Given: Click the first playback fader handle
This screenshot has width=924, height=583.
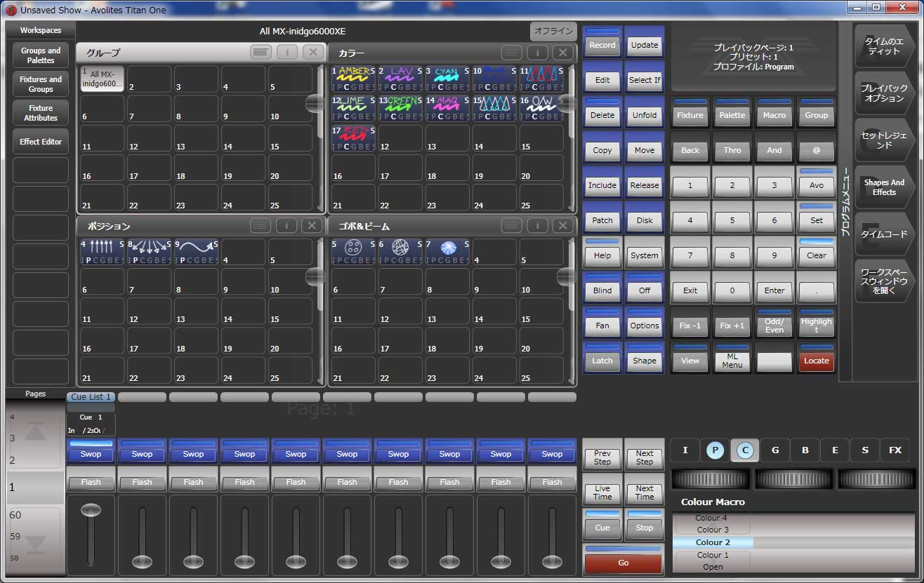Looking at the screenshot, I should [91, 510].
